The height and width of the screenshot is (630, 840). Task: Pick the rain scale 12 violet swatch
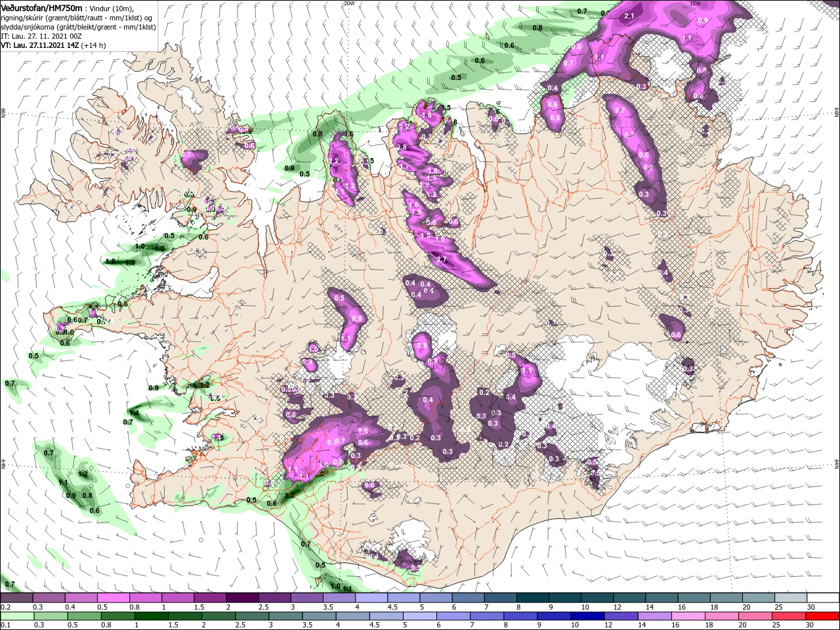(621, 616)
